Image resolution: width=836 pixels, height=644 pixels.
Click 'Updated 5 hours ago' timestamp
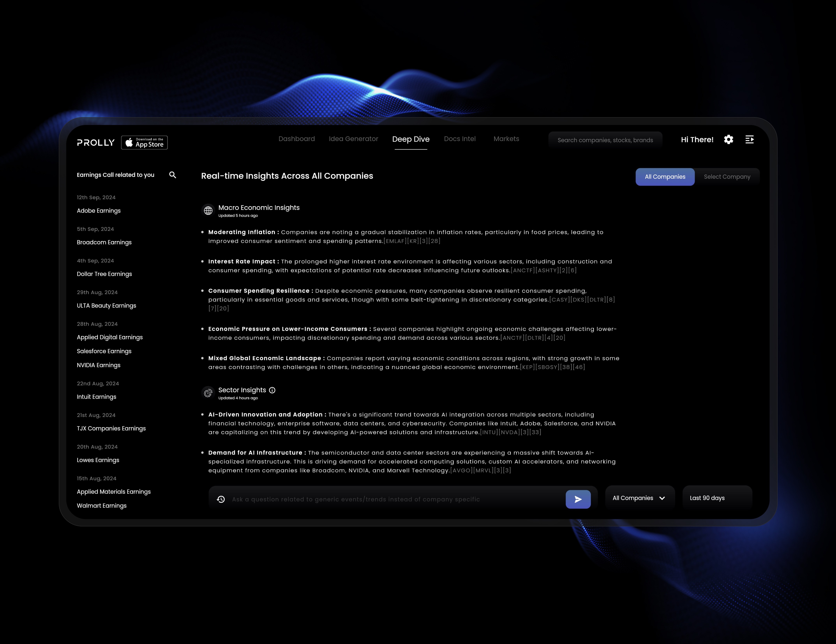point(238,216)
